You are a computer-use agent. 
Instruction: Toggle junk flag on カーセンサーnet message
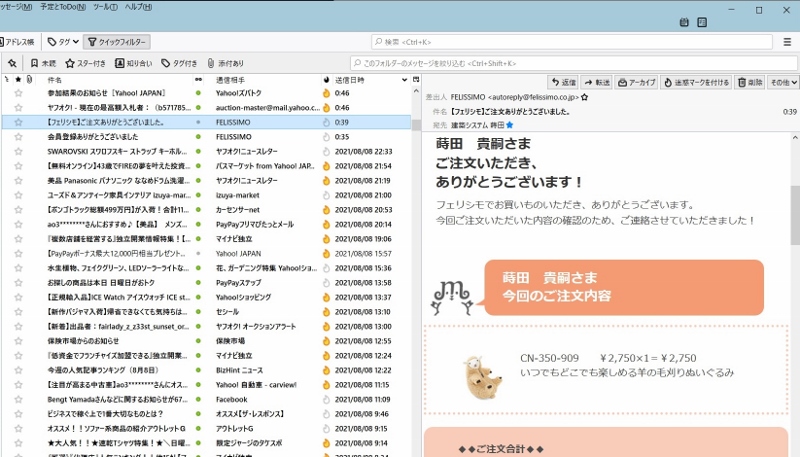[x=327, y=210]
